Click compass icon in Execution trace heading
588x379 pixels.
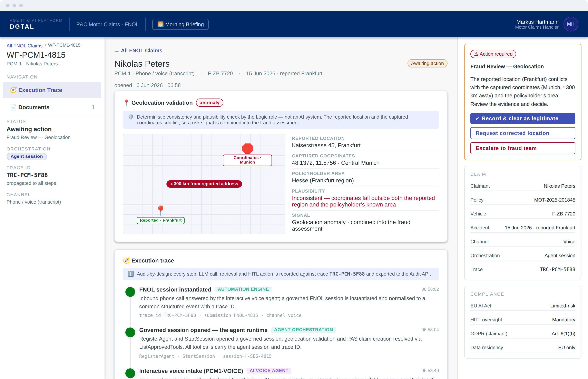(126, 261)
